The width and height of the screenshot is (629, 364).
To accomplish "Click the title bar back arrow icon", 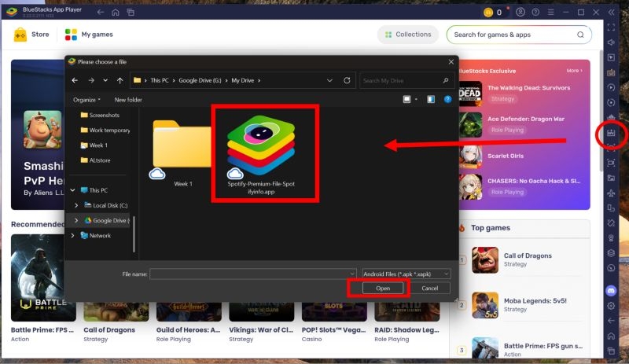I will pos(101,12).
